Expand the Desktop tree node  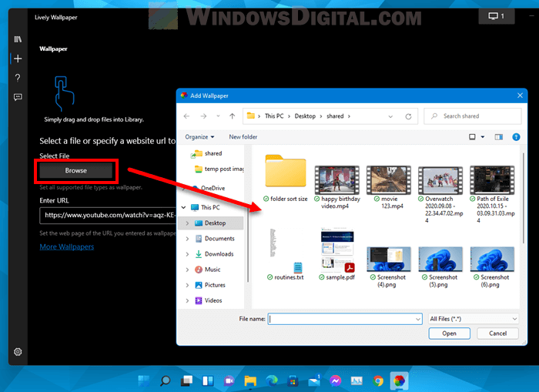pyautogui.click(x=187, y=223)
